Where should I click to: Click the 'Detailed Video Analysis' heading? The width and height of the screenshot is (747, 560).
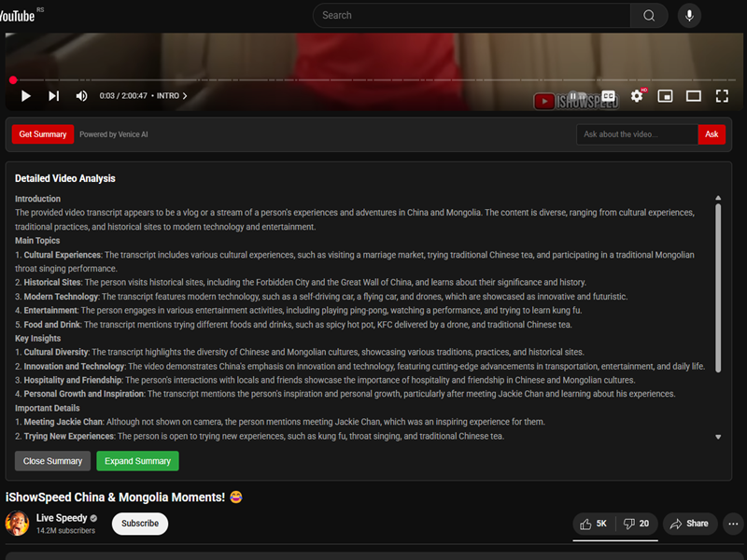pos(64,178)
